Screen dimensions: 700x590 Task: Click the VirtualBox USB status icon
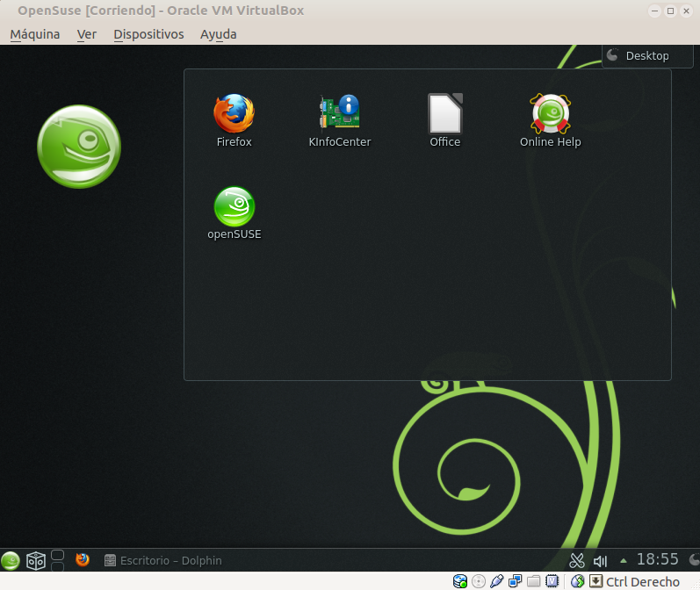497,581
